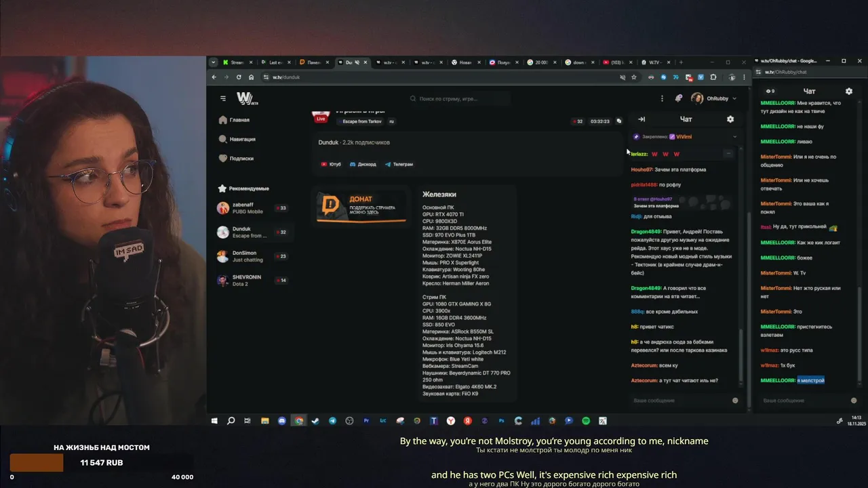Image resolution: width=868 pixels, height=488 pixels.
Task: Switch to the Last ev browser tab
Action: 275,62
